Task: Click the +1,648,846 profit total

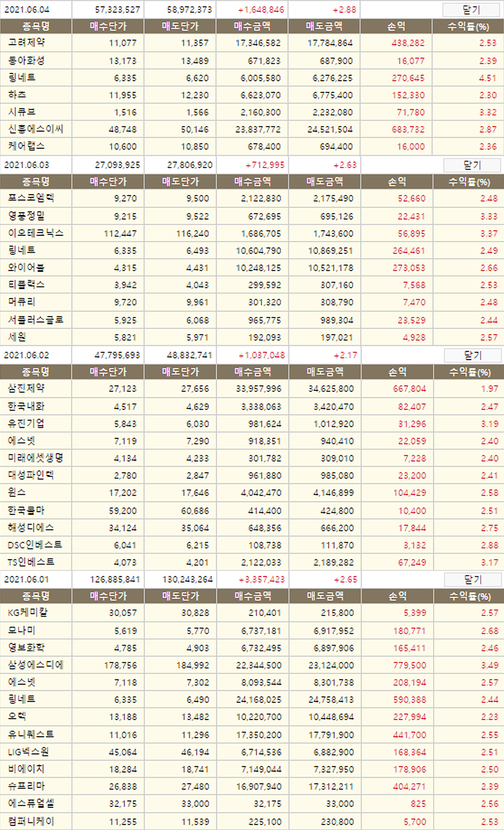Action: click(x=261, y=10)
